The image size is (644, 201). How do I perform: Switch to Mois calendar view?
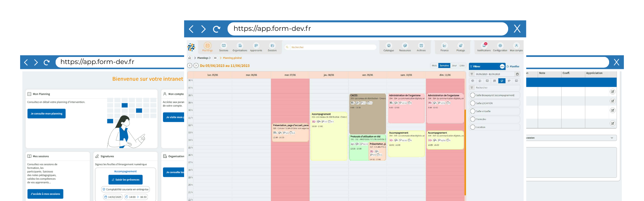point(434,66)
